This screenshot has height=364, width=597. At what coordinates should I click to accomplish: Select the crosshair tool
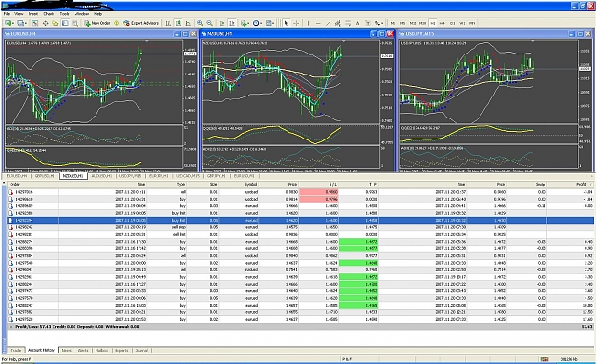coord(296,23)
